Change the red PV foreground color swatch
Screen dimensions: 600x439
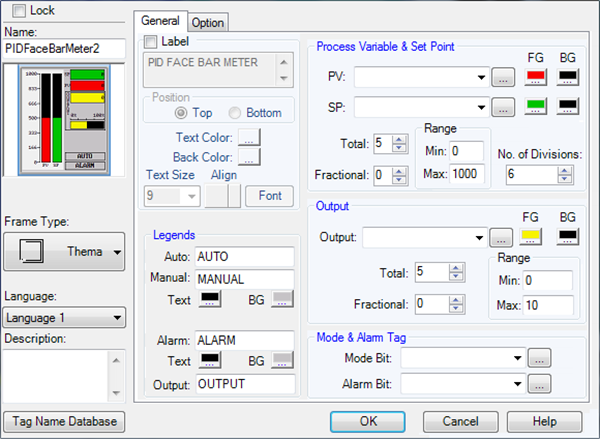pos(536,77)
